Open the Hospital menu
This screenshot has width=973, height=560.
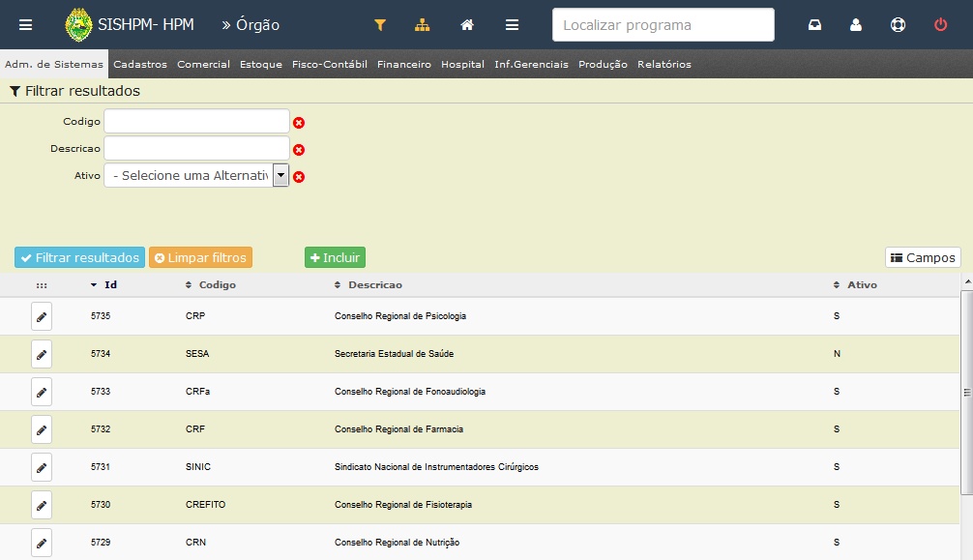pos(462,64)
